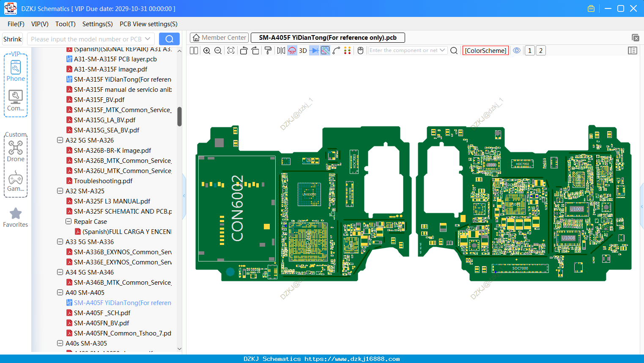Viewport: 644px width, 363px height.
Task: Collapse A32 SM-A325 folder
Action: pos(60,191)
